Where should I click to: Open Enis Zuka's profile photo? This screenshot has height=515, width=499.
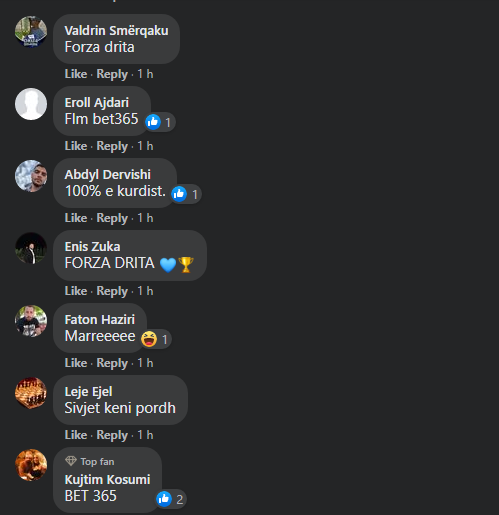31,248
